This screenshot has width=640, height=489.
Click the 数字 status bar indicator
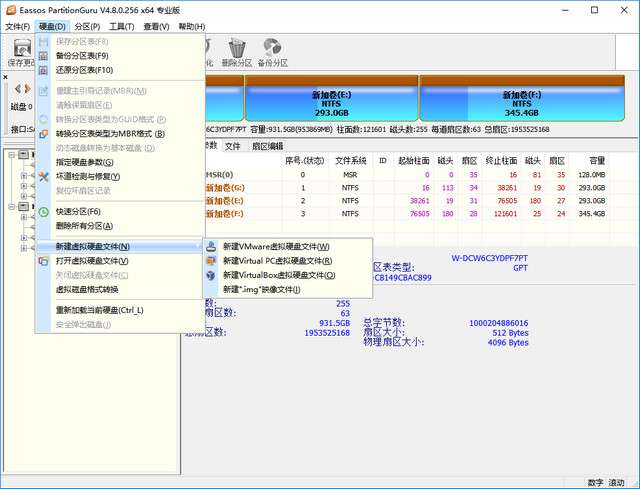coord(596,482)
